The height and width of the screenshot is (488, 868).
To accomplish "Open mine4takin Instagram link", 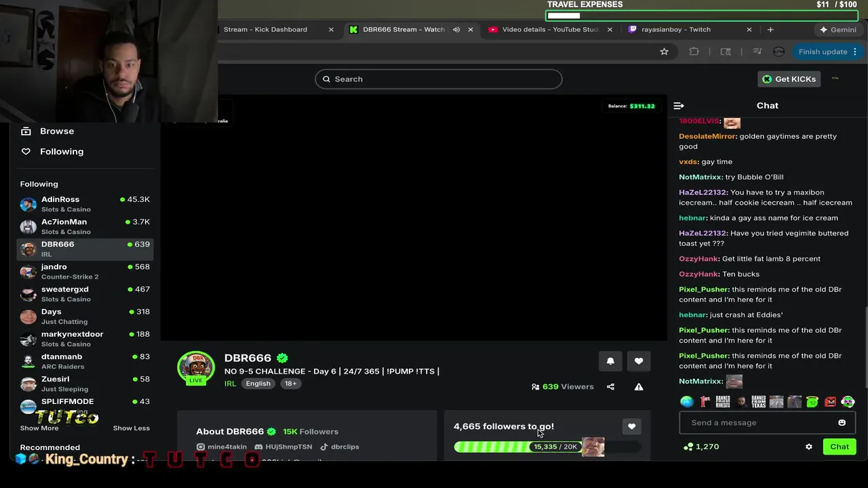I will (x=222, y=447).
